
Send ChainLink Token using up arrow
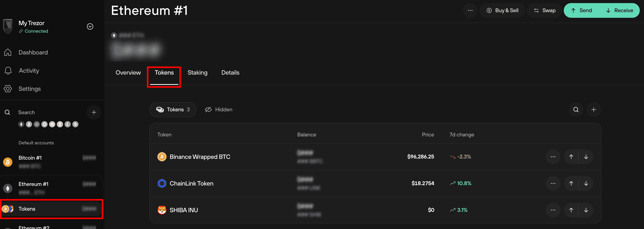tap(571, 184)
